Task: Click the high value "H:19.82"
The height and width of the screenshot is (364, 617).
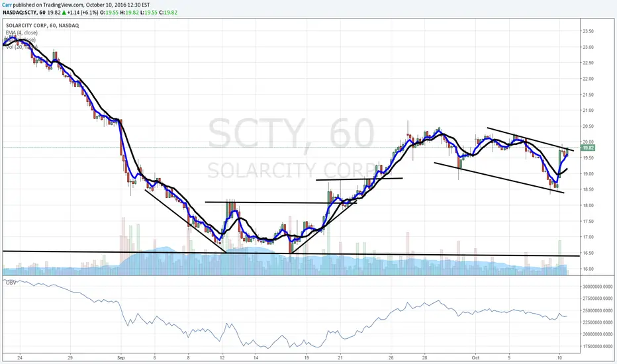Action: click(130, 13)
